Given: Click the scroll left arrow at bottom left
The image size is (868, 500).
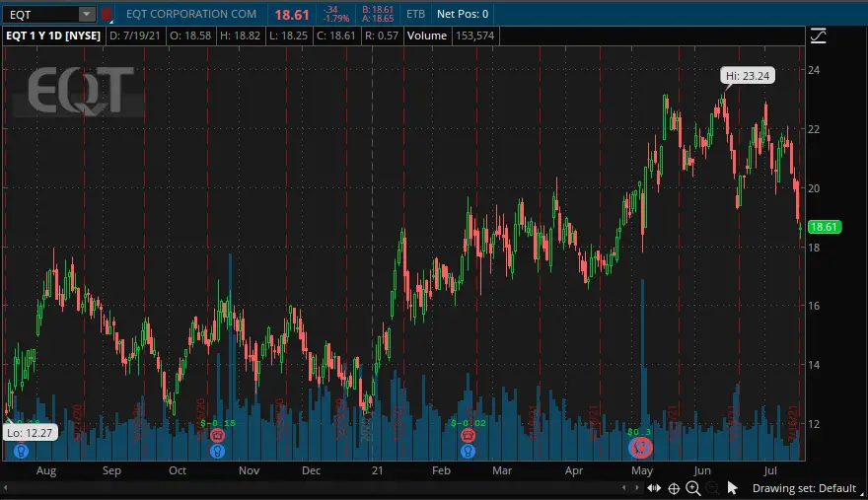Looking at the screenshot, I should (x=6, y=488).
